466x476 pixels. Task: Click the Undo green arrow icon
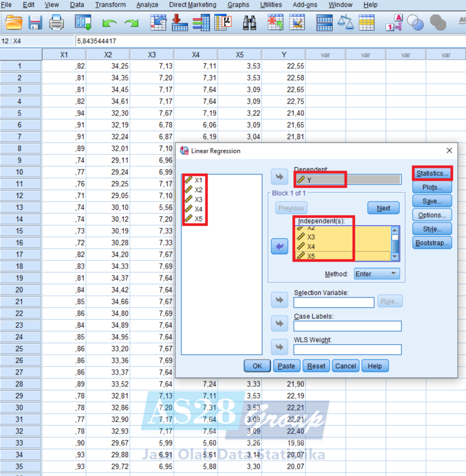pyautogui.click(x=109, y=22)
